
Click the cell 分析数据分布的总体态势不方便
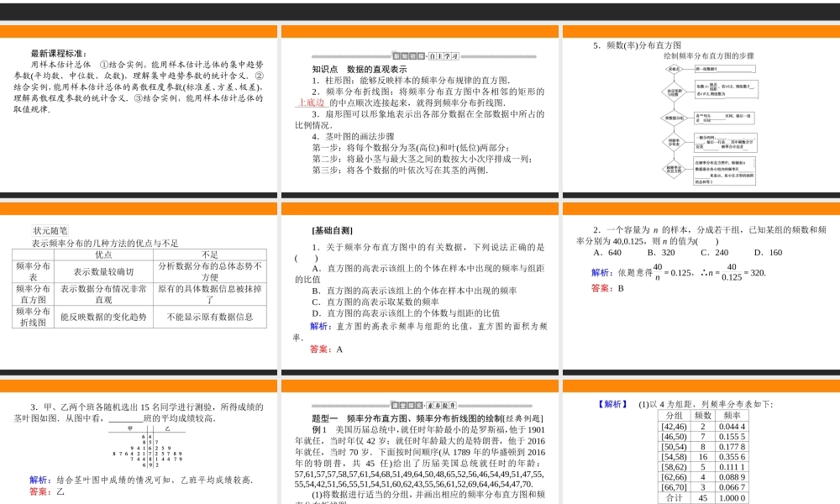pos(209,271)
